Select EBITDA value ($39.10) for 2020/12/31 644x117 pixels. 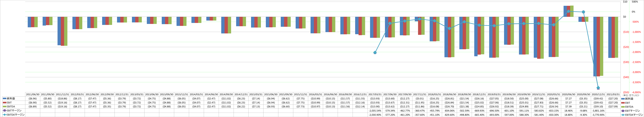tap(598, 107)
